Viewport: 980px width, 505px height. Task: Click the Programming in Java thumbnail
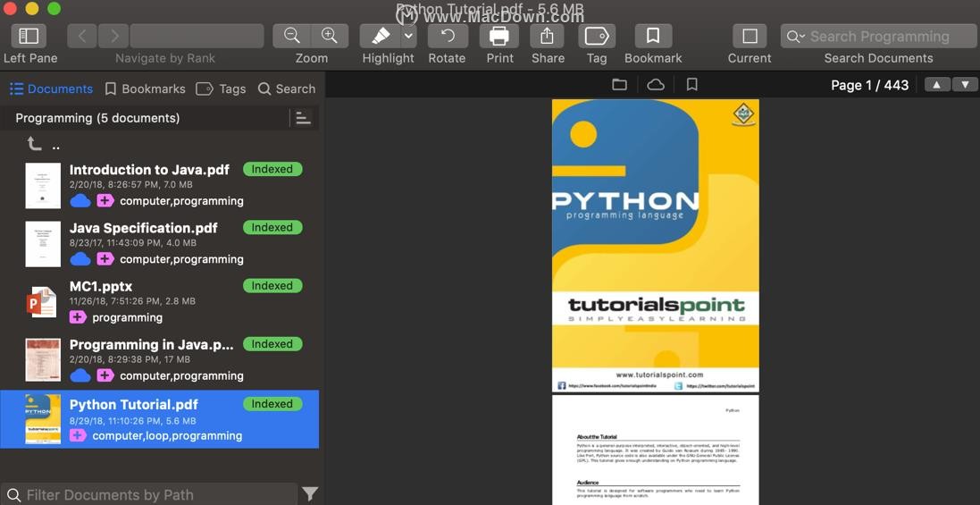(43, 360)
